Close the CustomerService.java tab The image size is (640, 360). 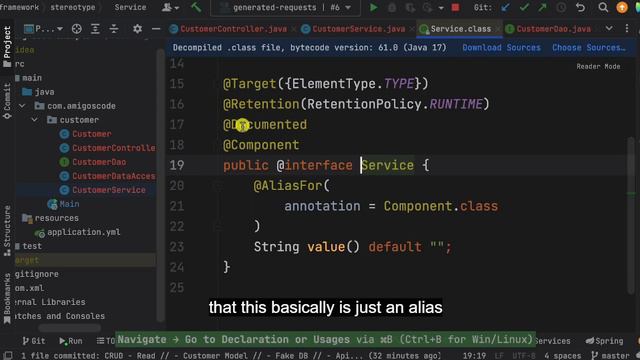click(411, 29)
